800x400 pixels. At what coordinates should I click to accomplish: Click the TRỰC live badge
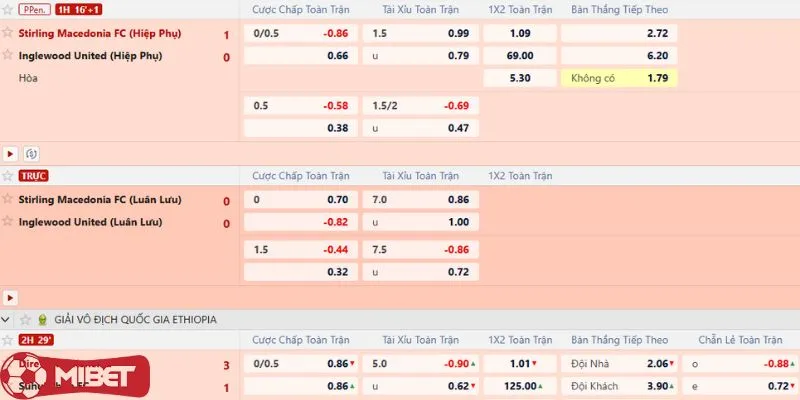pos(35,175)
